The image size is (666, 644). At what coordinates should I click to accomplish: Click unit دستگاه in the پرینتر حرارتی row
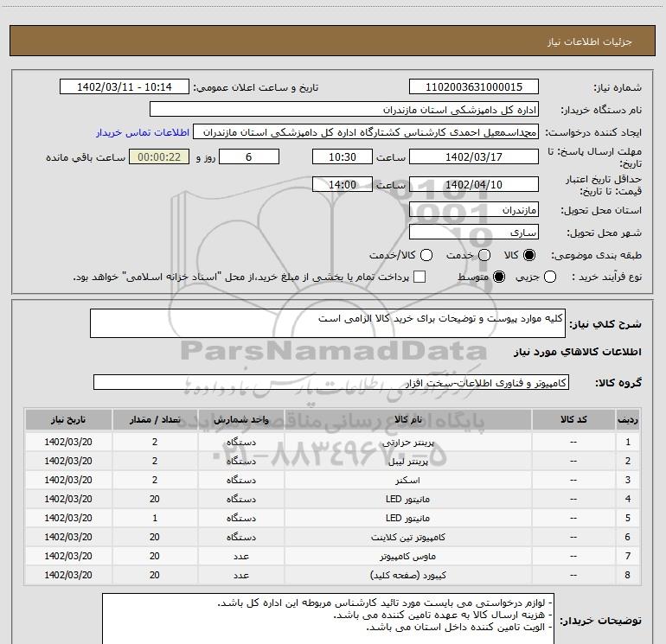(240, 442)
